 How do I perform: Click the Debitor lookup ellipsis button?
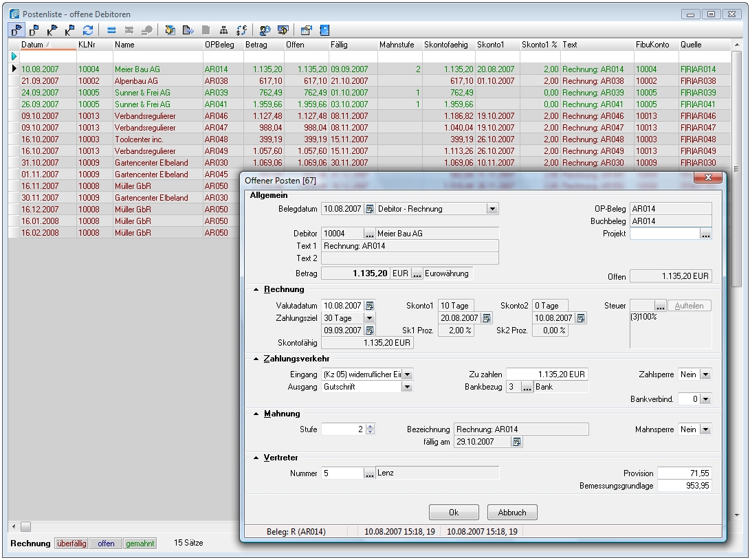point(369,234)
